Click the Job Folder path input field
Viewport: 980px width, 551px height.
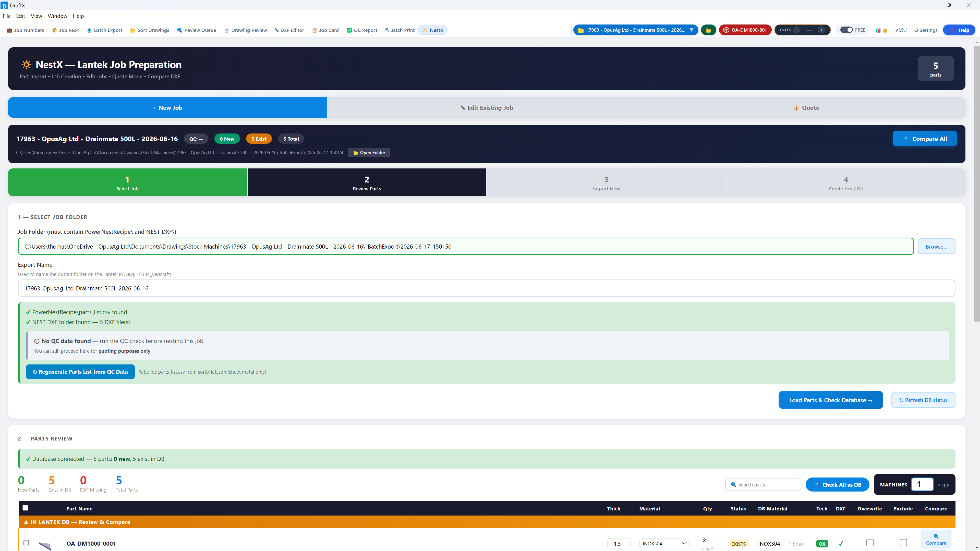pos(466,247)
